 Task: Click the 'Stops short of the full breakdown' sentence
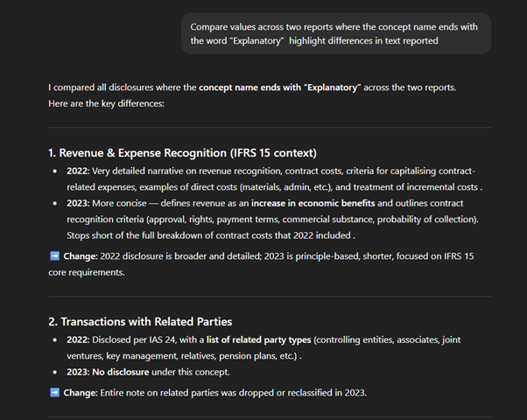coord(210,234)
